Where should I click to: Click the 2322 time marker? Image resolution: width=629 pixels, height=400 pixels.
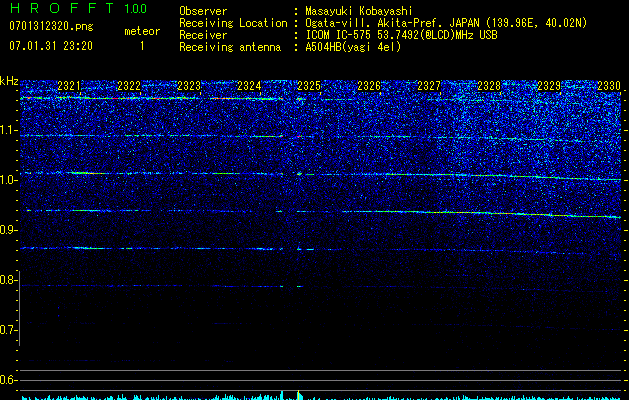coord(129,86)
